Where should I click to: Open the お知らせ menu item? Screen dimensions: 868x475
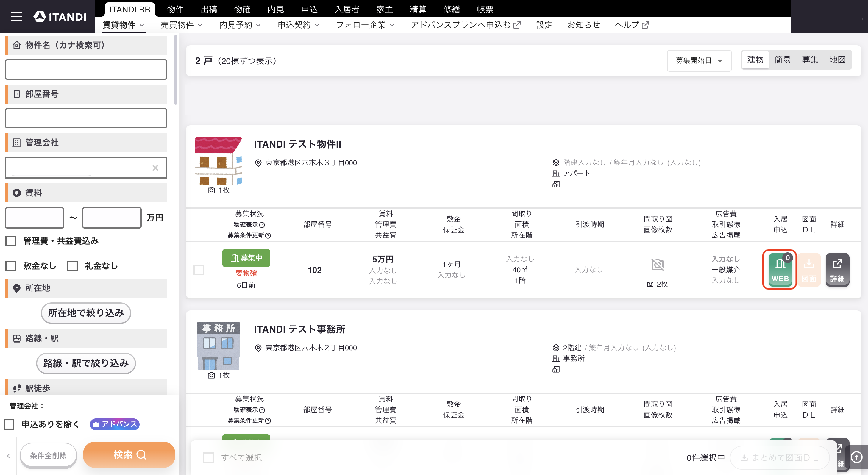pyautogui.click(x=584, y=25)
